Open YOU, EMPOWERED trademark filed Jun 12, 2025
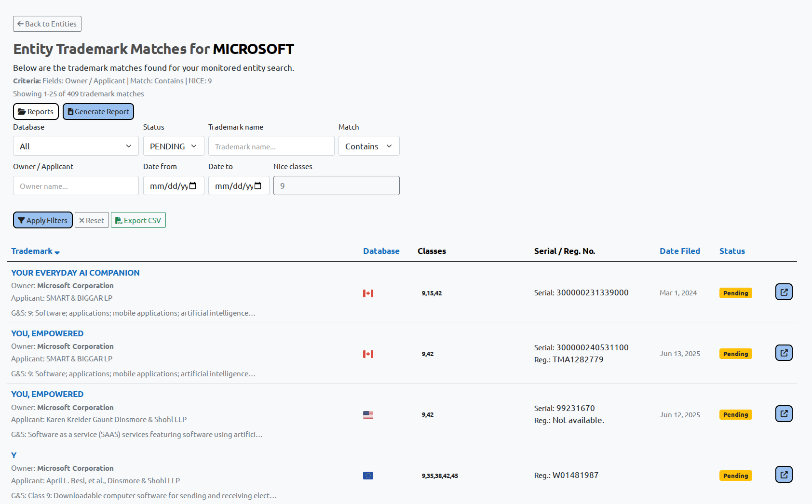 click(47, 394)
